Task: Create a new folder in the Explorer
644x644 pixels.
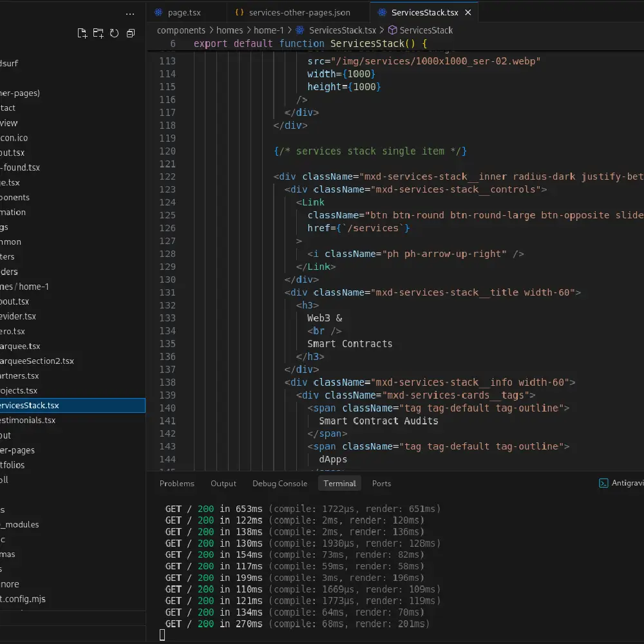Action: pyautogui.click(x=98, y=33)
